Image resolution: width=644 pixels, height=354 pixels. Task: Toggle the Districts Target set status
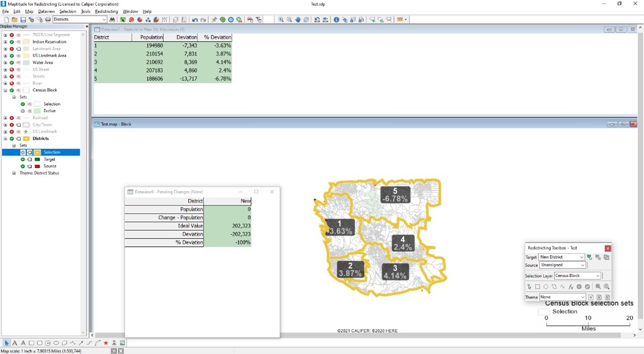[x=23, y=159]
